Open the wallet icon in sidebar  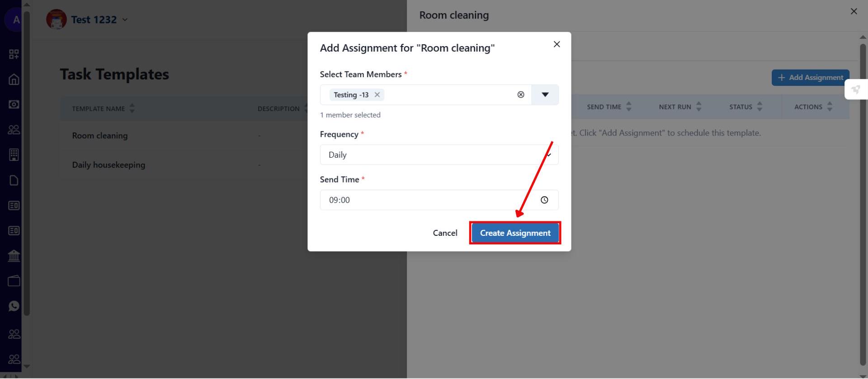pyautogui.click(x=14, y=281)
